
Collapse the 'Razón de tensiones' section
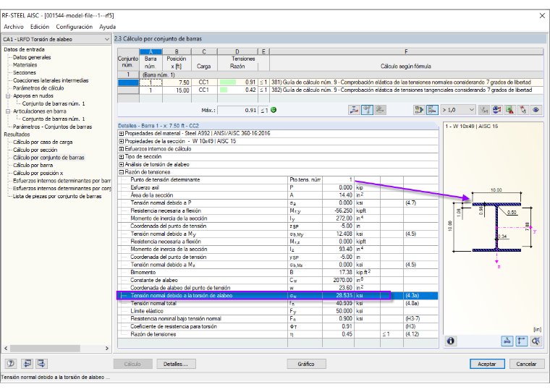pyautogui.click(x=121, y=172)
